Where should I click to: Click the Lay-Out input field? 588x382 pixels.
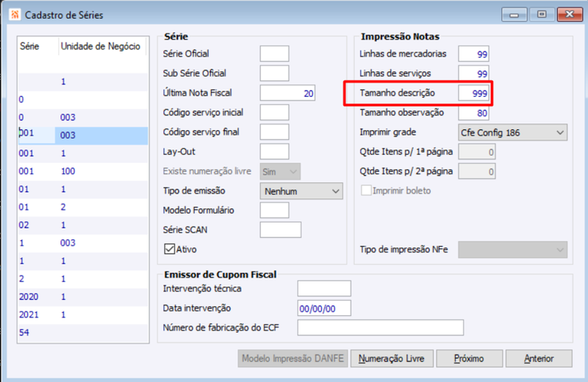click(274, 151)
